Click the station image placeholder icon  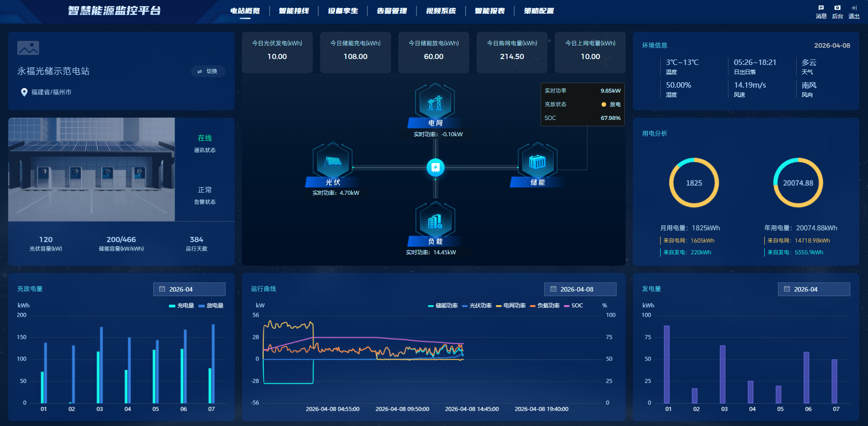[28, 48]
